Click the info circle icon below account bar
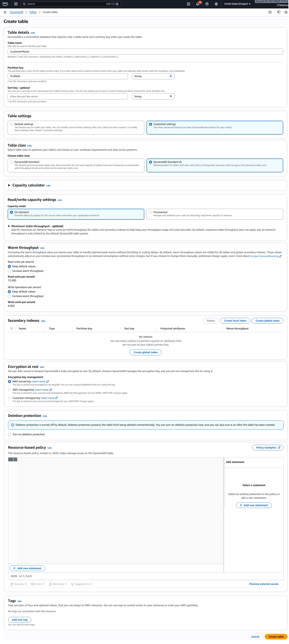Image resolution: width=289 pixels, height=644 pixels. click(x=270, y=12)
